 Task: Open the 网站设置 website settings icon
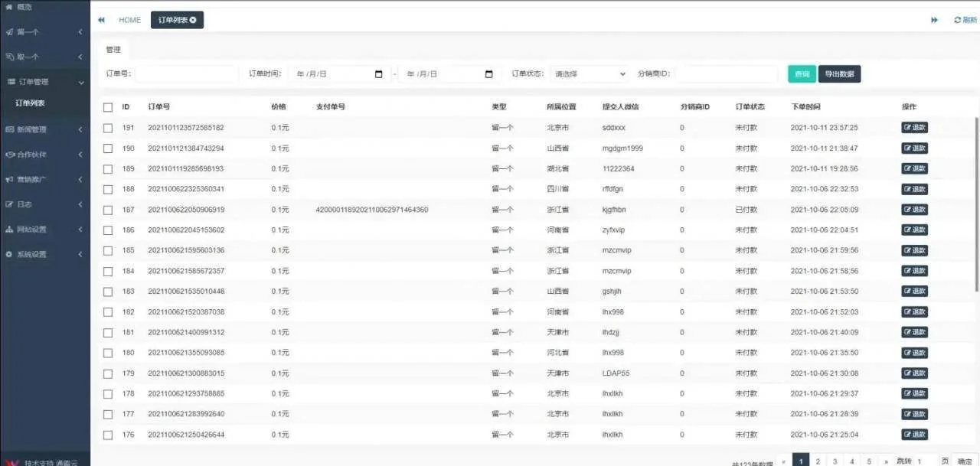(x=33, y=229)
